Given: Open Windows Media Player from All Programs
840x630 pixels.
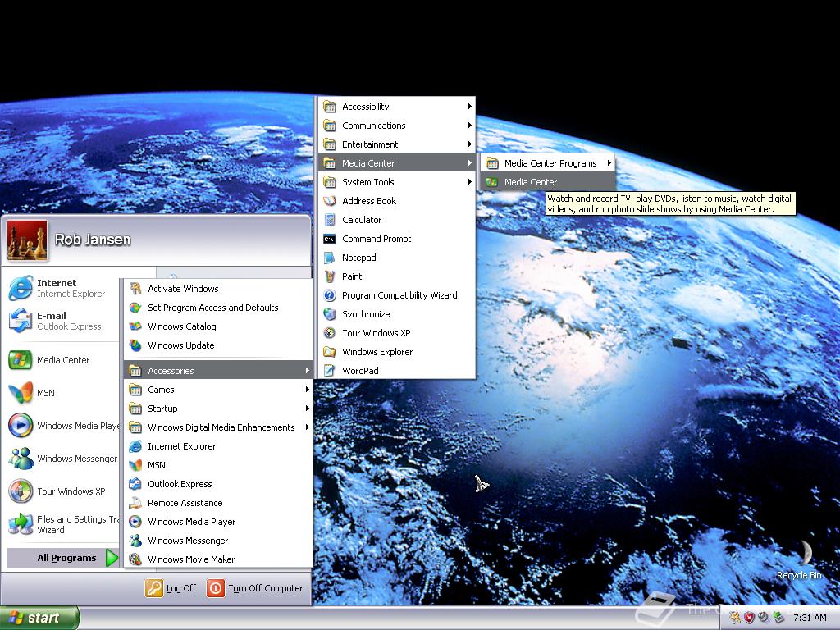Looking at the screenshot, I should pyautogui.click(x=218, y=522).
